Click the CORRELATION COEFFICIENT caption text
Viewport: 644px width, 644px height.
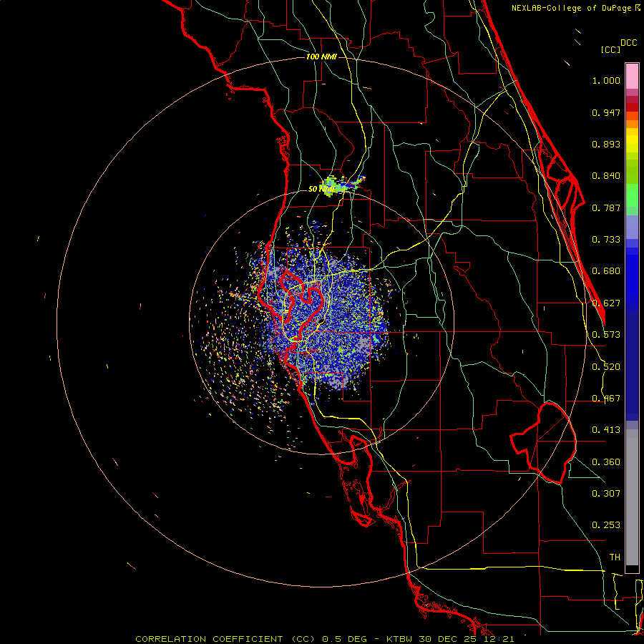[x=209, y=639]
